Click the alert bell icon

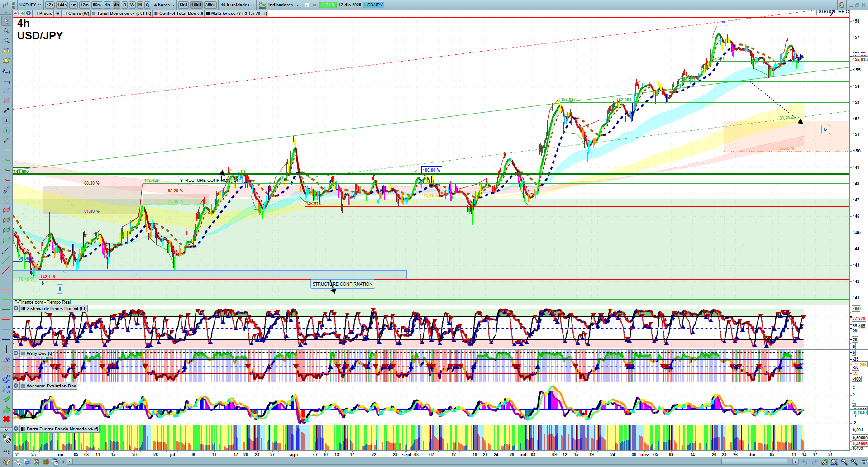(x=6, y=61)
